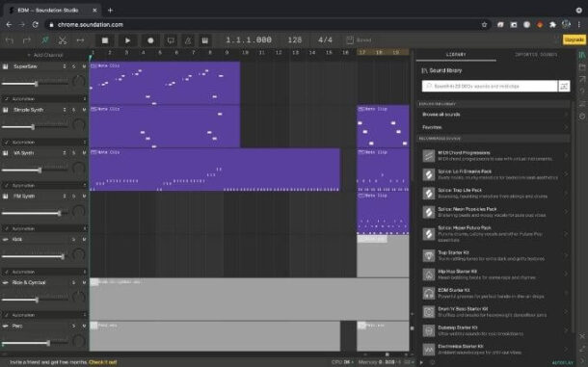Redo with the toolbar redo arrow

coord(27,40)
